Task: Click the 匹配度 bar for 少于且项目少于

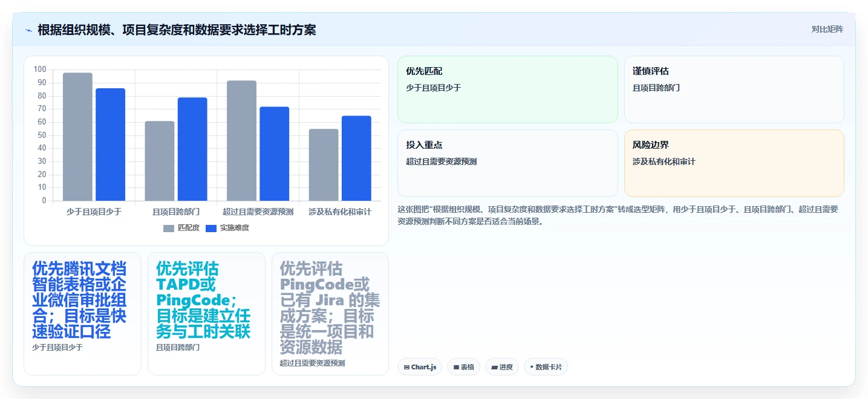Action: click(x=78, y=137)
